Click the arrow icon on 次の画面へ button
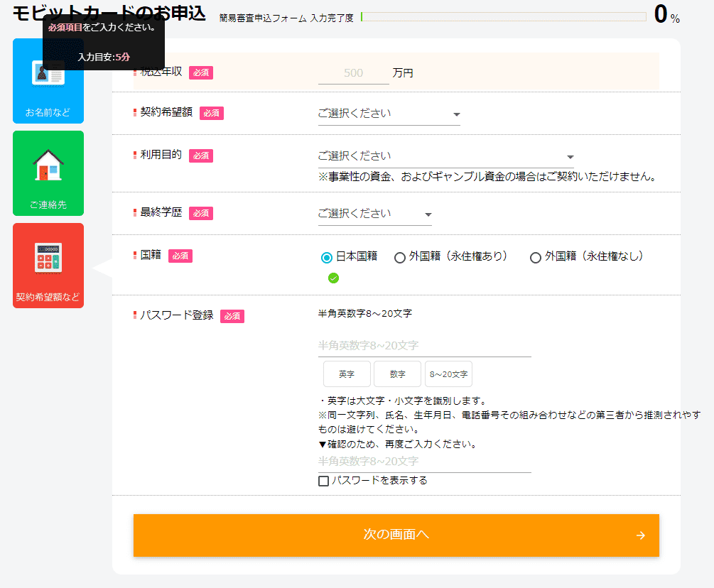Screen dimensions: 714x588 click(641, 535)
